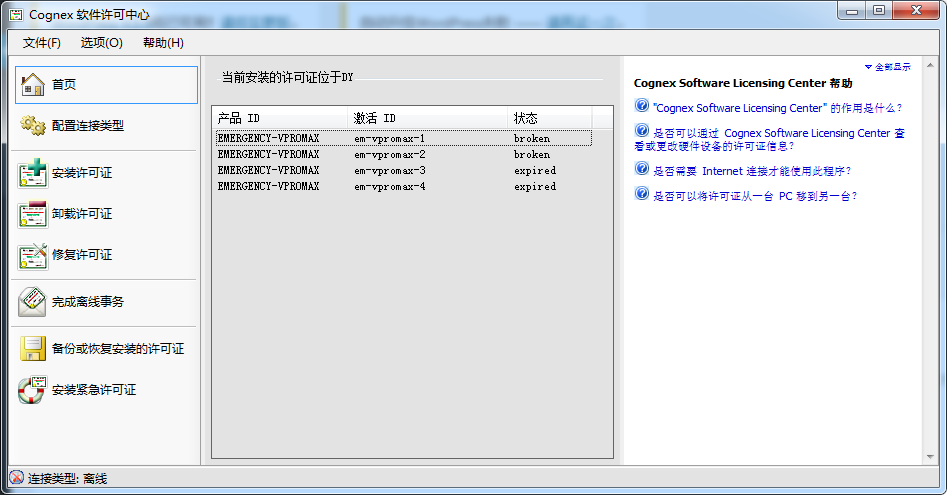This screenshot has height=495, width=947.
Task: Sort by 状态 column header
Action: pos(550,118)
